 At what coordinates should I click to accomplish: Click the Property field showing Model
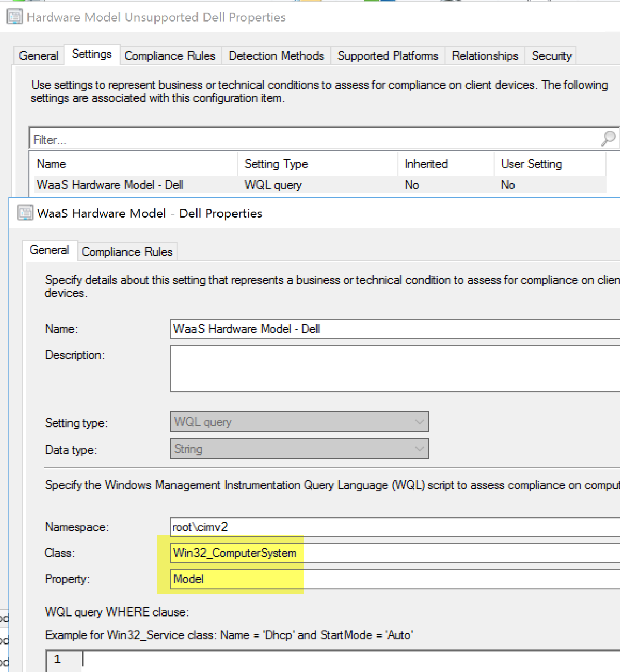[x=393, y=579]
